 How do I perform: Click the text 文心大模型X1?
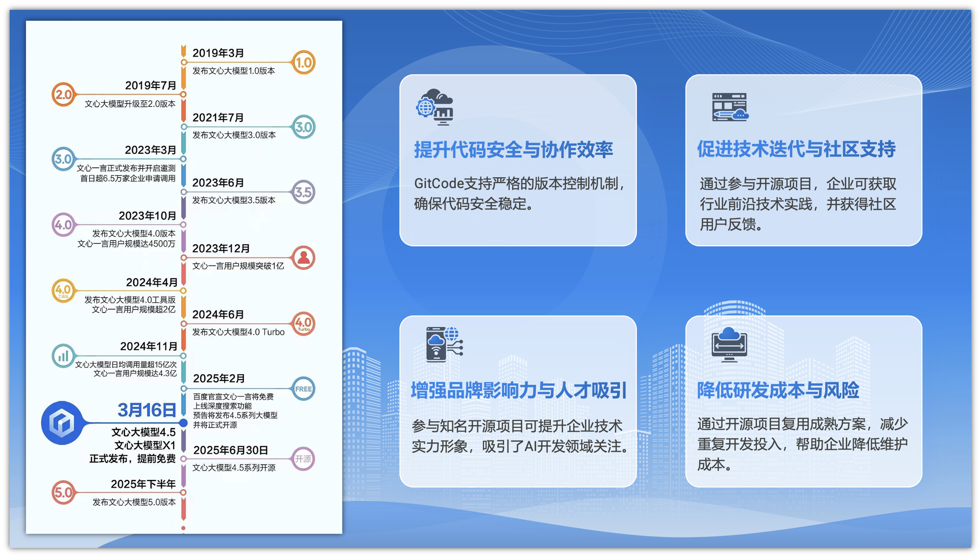(x=145, y=445)
